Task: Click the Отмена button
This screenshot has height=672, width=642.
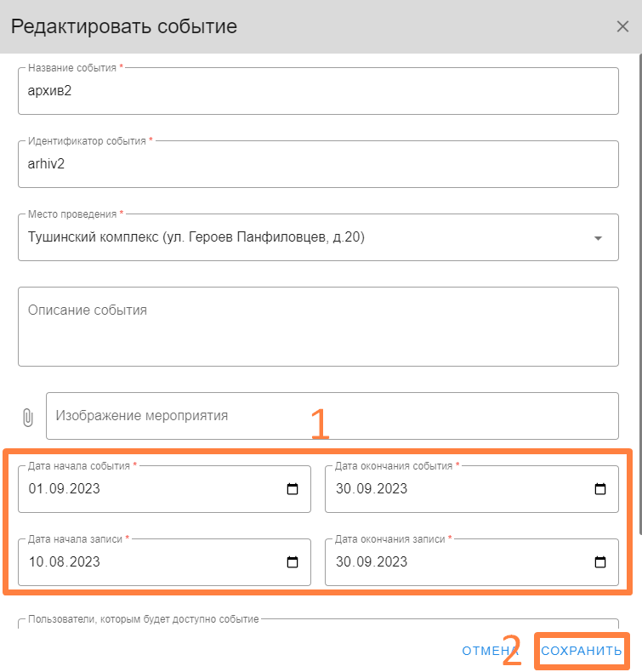Action: click(x=490, y=651)
